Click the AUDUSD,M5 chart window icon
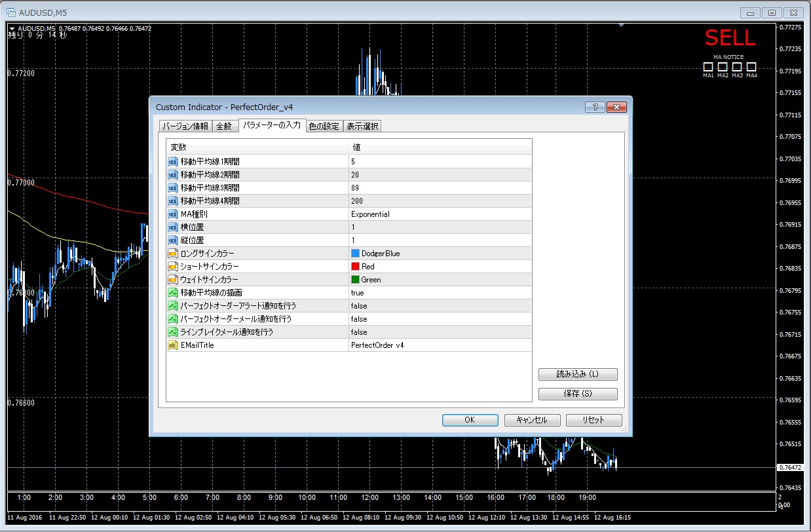 [x=10, y=12]
